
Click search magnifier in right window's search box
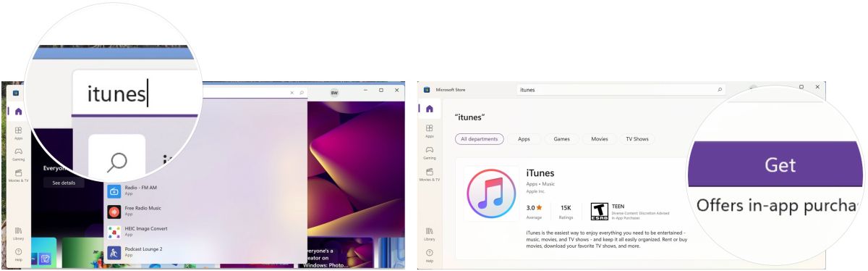pyautogui.click(x=719, y=90)
